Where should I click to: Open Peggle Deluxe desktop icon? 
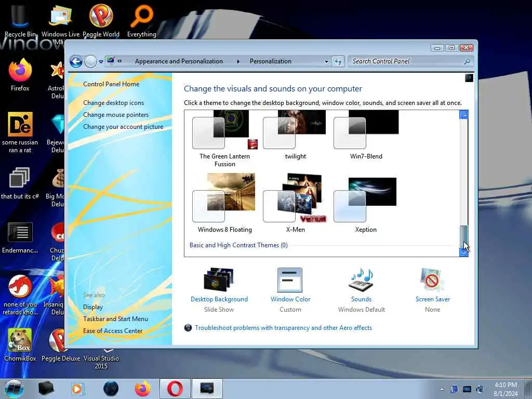pyautogui.click(x=60, y=345)
